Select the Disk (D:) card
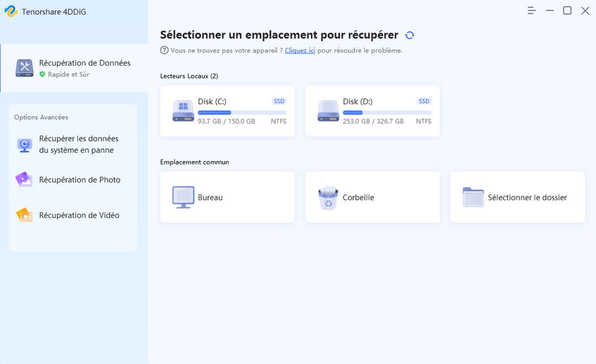 372,111
